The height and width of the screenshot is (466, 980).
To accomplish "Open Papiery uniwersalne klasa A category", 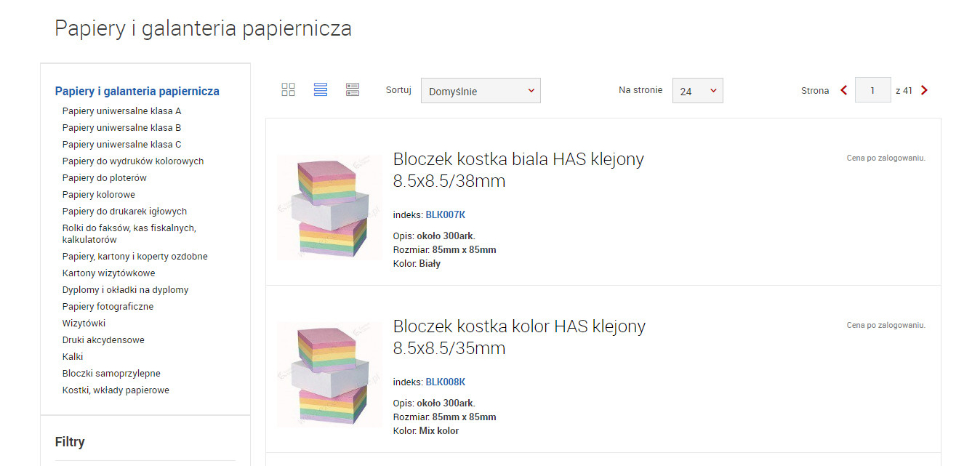I will [x=121, y=111].
